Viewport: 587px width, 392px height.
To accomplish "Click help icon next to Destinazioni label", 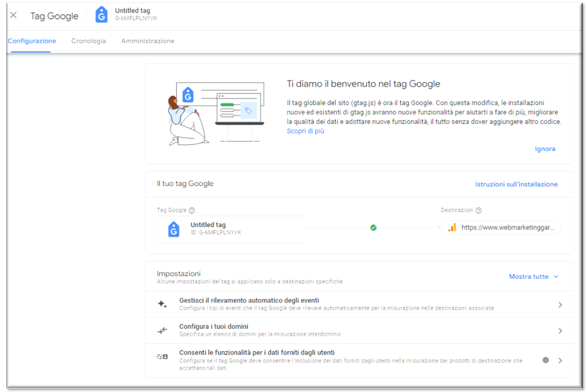I will tap(478, 211).
